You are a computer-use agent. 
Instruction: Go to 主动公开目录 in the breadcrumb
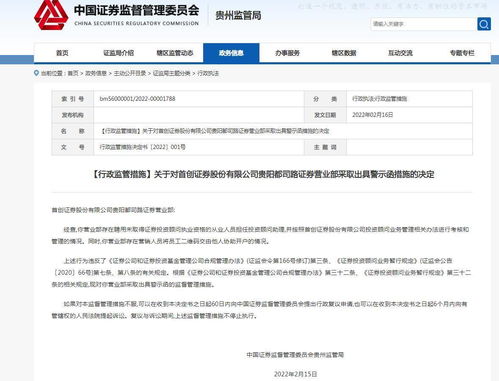click(x=130, y=73)
